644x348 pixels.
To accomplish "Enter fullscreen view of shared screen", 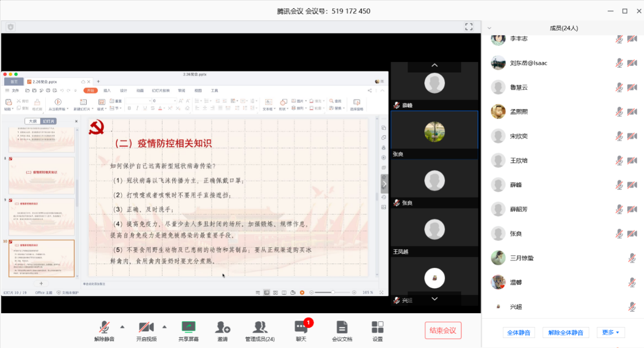I will click(x=469, y=27).
